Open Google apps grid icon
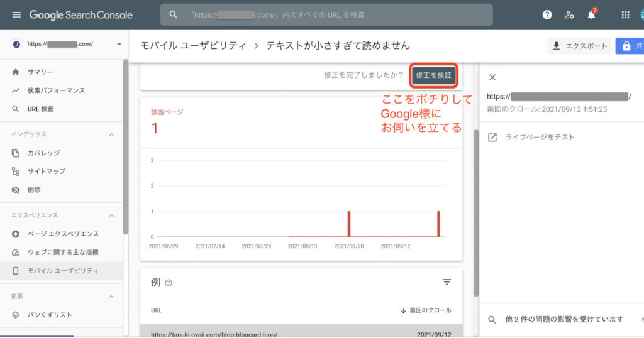The height and width of the screenshot is (338, 644). [x=626, y=15]
